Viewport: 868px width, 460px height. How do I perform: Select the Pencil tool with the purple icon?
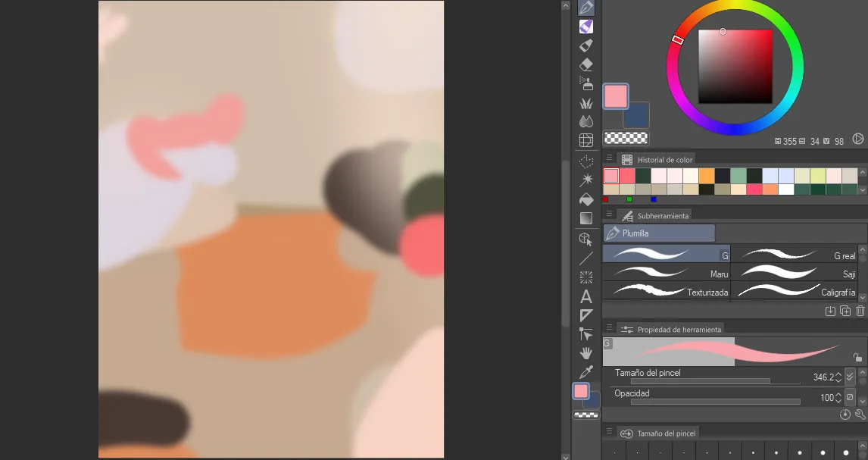coord(585,27)
